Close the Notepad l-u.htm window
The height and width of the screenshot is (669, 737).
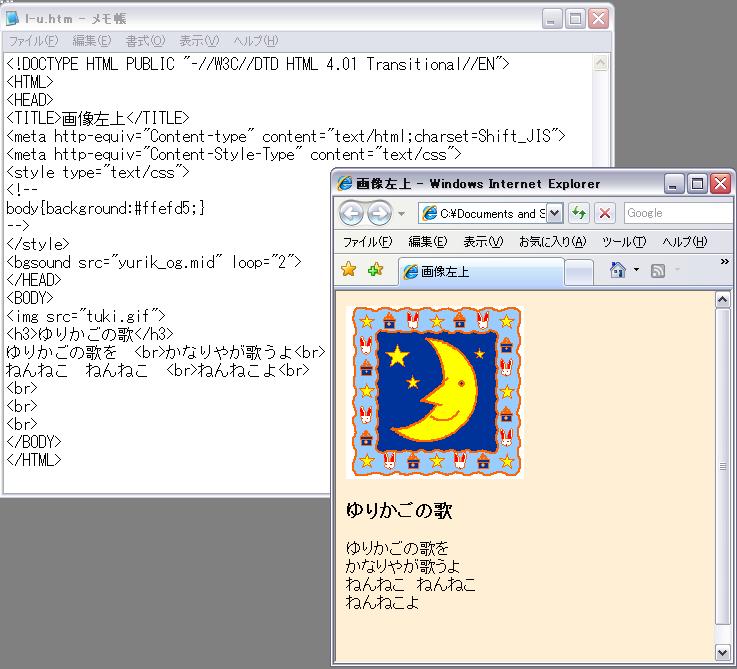(598, 19)
